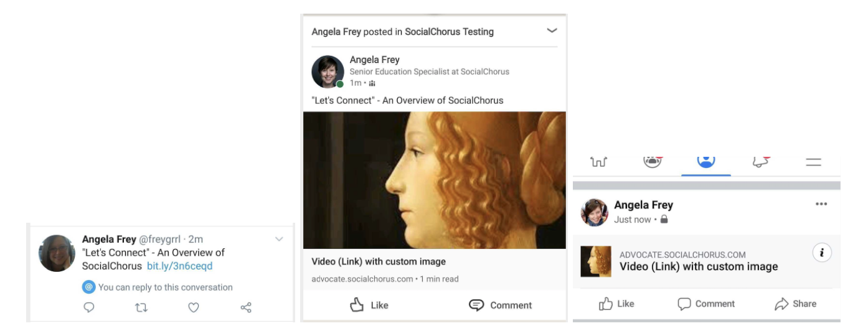
Task: Click the reply icon on the tweet
Action: [x=88, y=307]
